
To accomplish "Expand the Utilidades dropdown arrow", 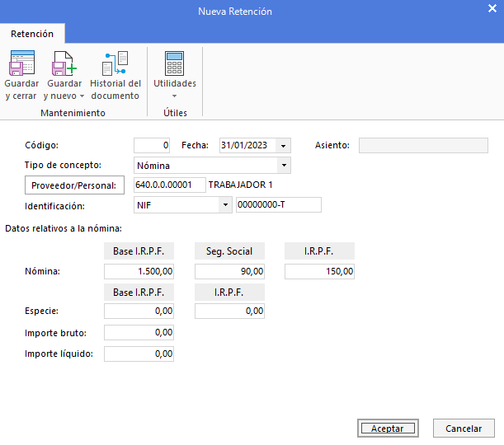I will click(x=175, y=96).
